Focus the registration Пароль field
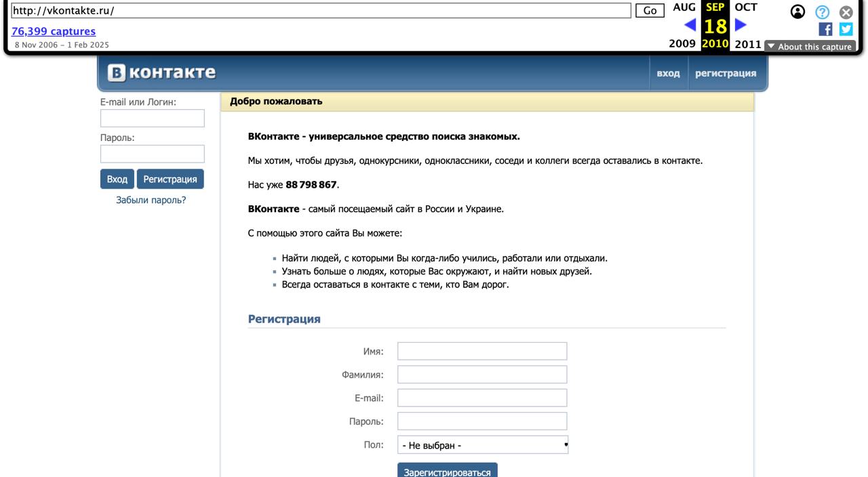Image resolution: width=868 pixels, height=477 pixels. 482,421
